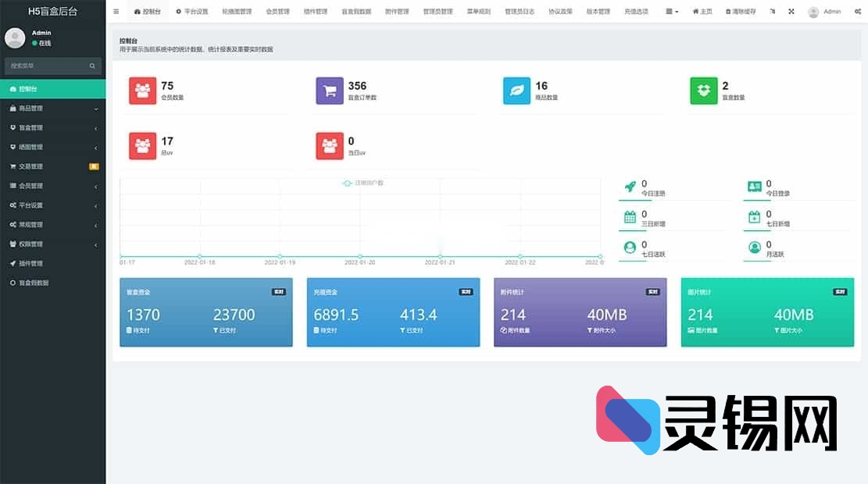868x484 pixels.
Task: Click the paper-plane icon for 插件管理
Action: tap(14, 263)
